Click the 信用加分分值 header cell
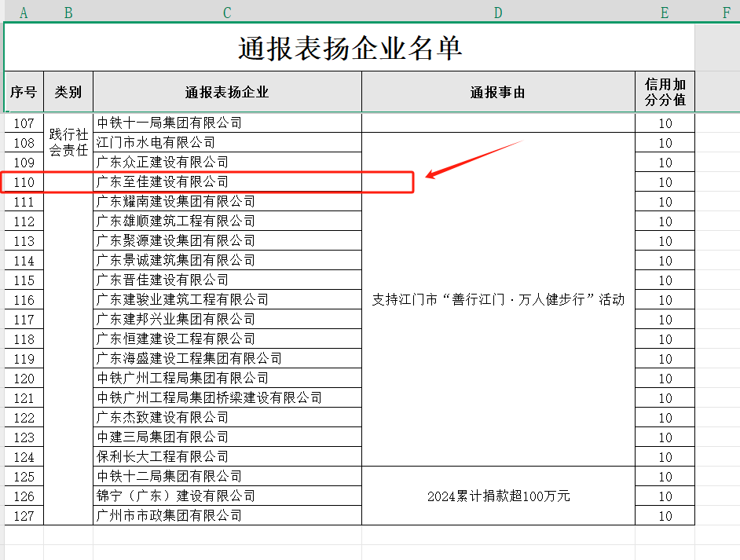The height and width of the screenshot is (560, 740). [665, 92]
